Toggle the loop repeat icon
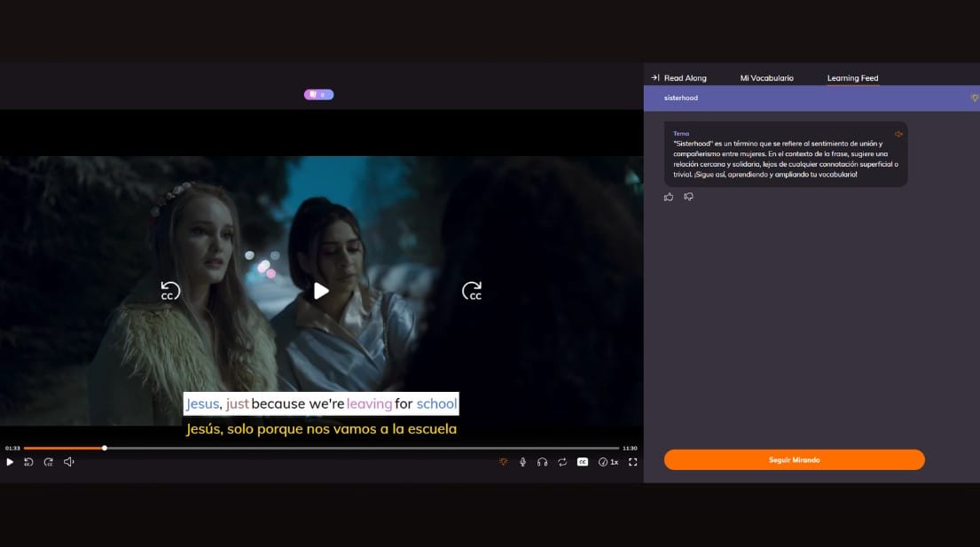The image size is (980, 547). coord(562,462)
